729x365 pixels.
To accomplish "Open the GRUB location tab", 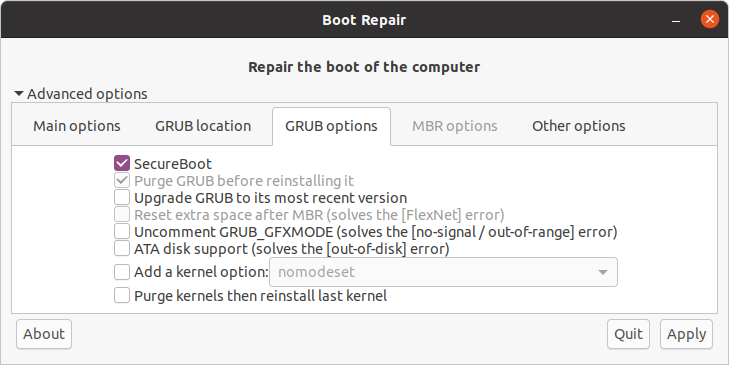I will [203, 126].
